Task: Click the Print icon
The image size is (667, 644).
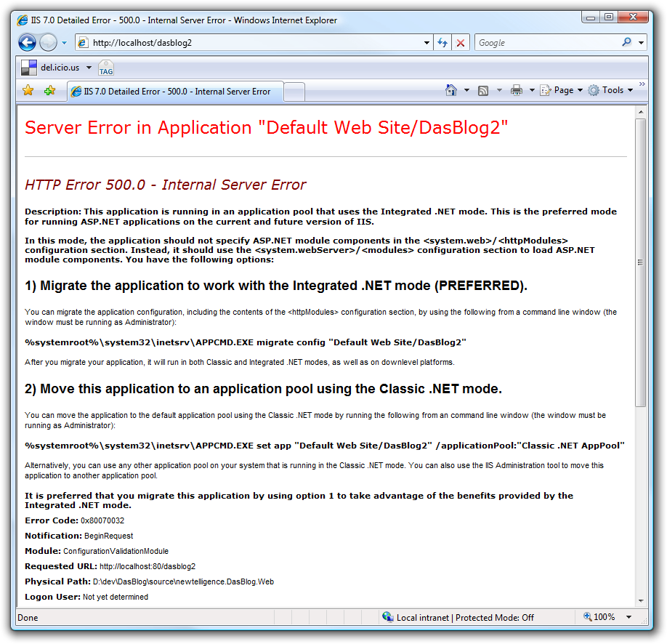Action: tap(516, 91)
